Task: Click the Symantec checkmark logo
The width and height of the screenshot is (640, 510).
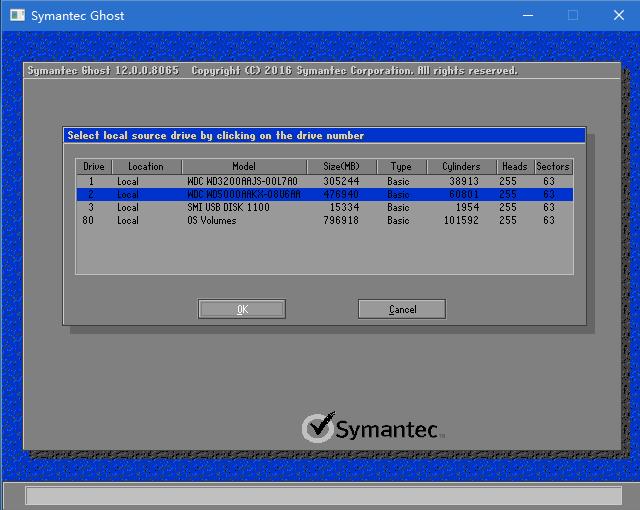Action: click(319, 427)
